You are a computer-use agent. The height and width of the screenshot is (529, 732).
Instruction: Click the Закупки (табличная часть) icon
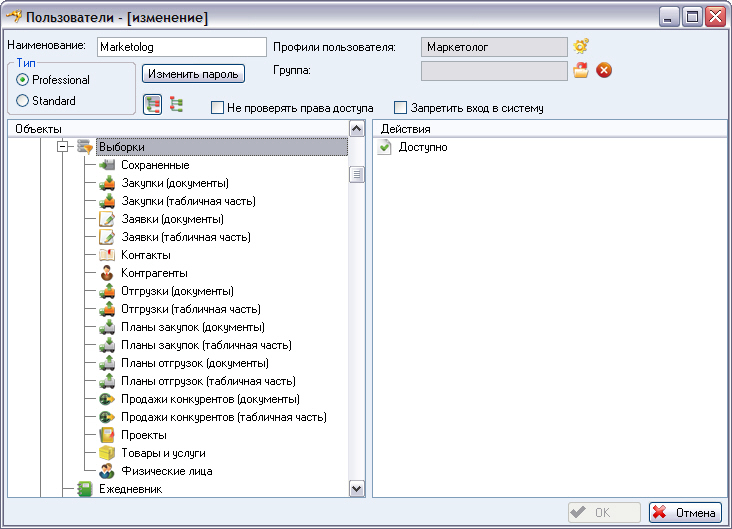pos(107,201)
